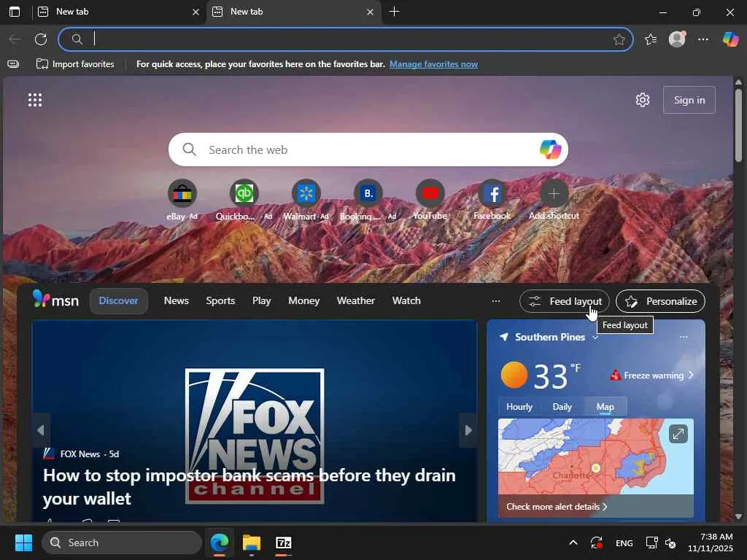Open the Booking.com shortcut
Image resolution: width=747 pixels, height=560 pixels.
pyautogui.click(x=368, y=193)
